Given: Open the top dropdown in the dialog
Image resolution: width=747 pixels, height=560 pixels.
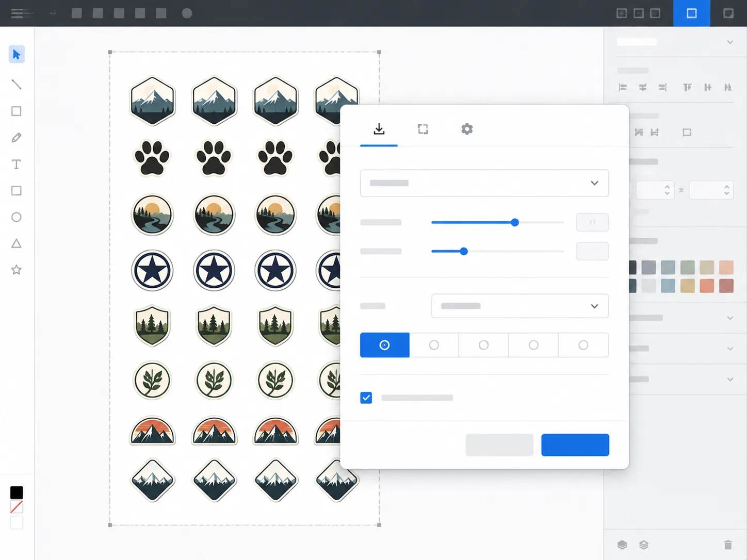Looking at the screenshot, I should pos(484,183).
